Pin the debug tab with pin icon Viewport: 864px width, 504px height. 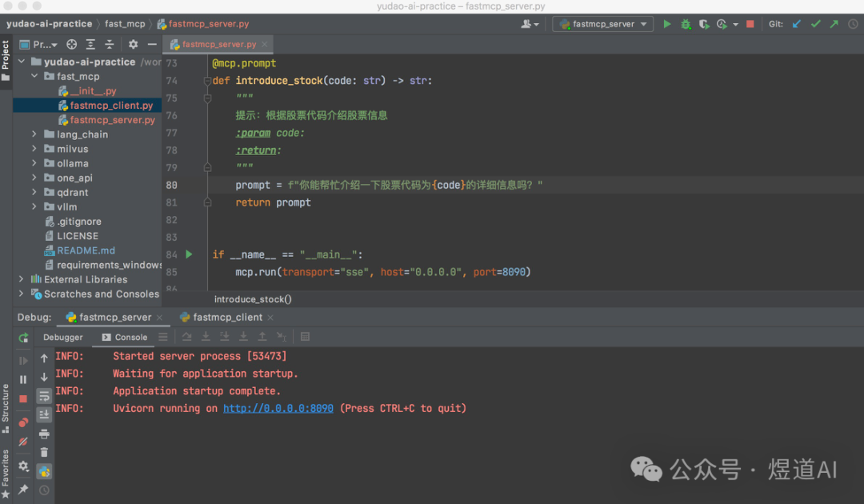pos(23,489)
